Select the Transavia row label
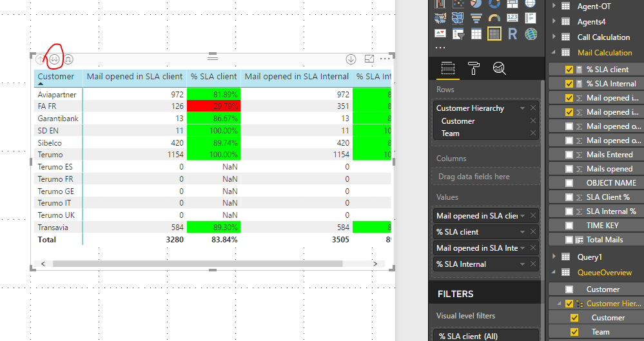This screenshot has height=341, width=644. (x=53, y=228)
